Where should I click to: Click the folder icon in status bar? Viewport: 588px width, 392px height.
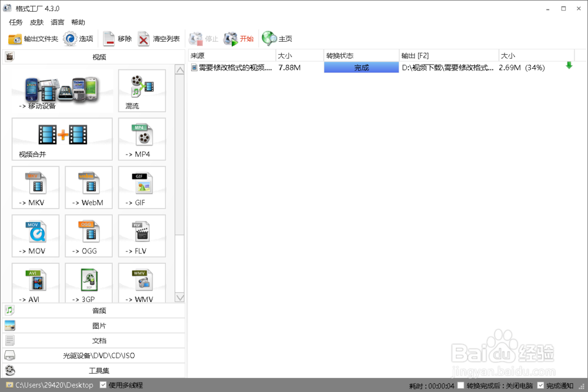pos(10,385)
